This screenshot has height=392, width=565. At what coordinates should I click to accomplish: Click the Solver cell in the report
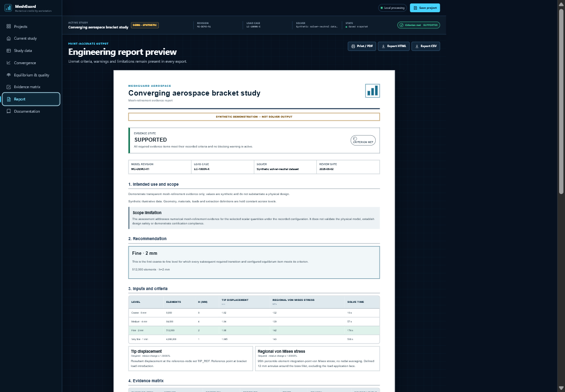[x=285, y=167]
